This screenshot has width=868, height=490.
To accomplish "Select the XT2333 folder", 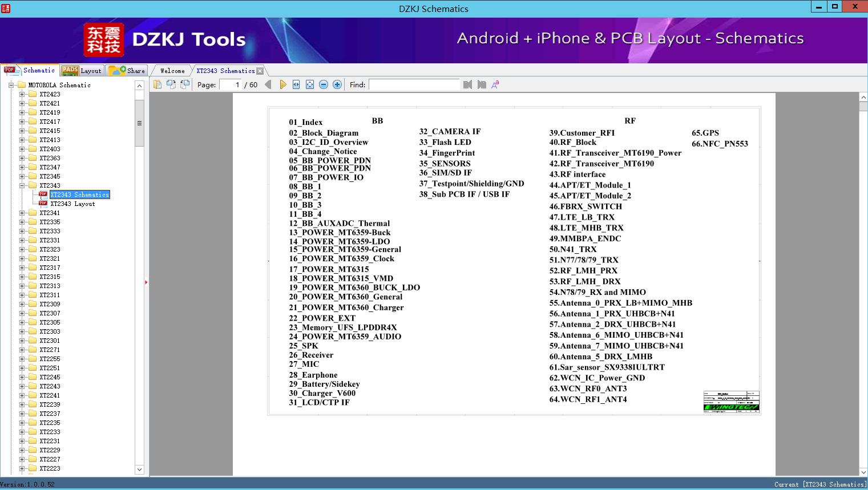I will click(50, 231).
